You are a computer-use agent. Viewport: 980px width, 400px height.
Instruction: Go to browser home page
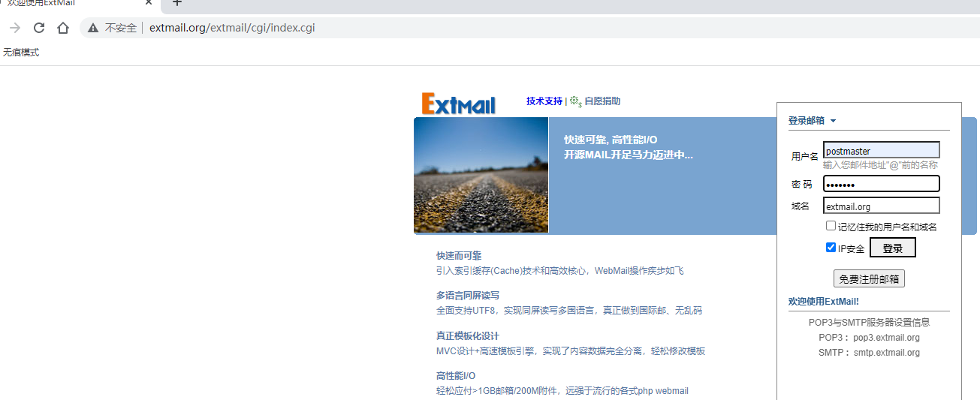[63, 28]
